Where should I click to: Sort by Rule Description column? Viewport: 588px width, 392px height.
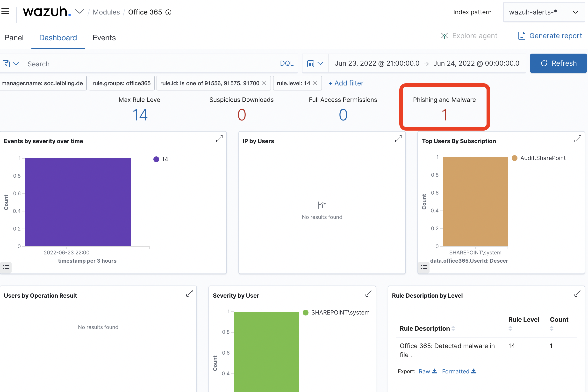pos(427,329)
